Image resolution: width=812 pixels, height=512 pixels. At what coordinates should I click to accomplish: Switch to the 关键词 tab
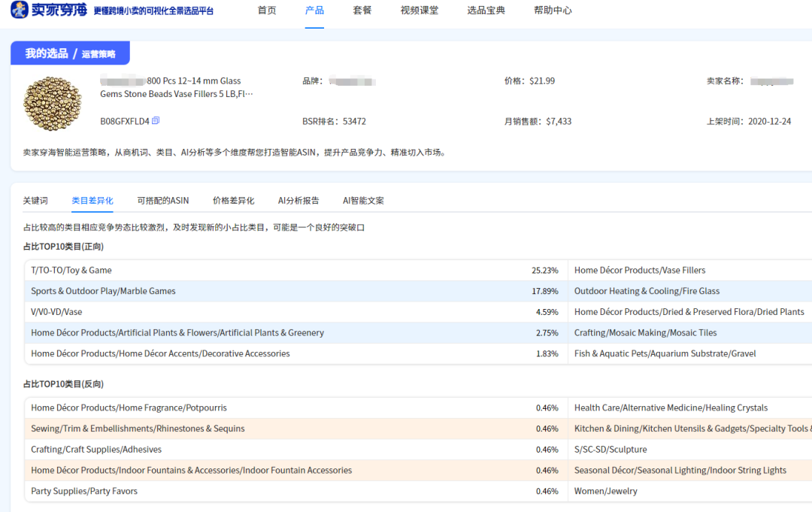pyautogui.click(x=35, y=201)
